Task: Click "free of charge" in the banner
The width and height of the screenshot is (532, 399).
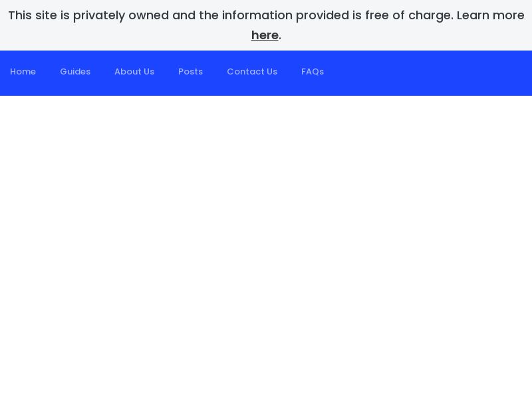Action: pos(408,15)
